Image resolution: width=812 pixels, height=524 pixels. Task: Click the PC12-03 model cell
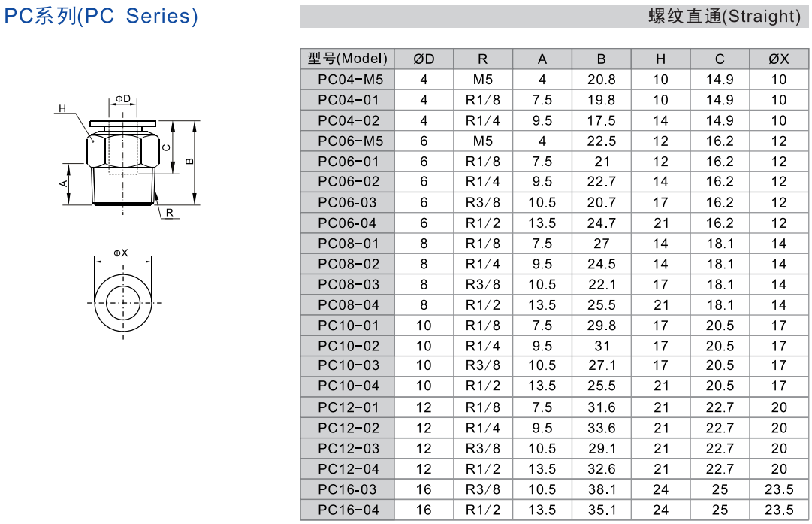pyautogui.click(x=347, y=448)
